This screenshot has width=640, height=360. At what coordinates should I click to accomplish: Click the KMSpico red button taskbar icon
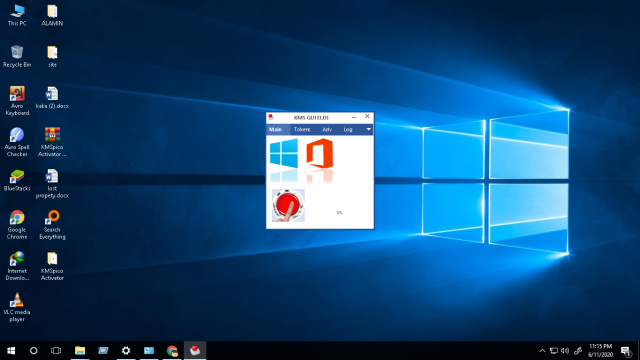195,351
